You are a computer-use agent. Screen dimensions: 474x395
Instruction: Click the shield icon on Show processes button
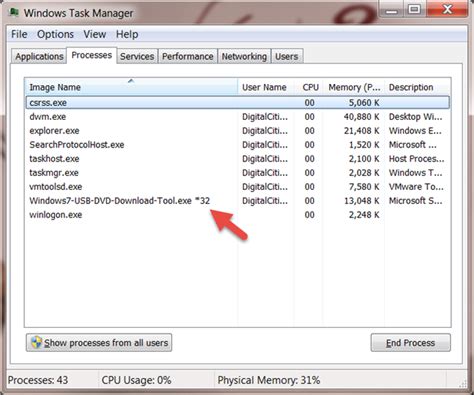(x=36, y=342)
